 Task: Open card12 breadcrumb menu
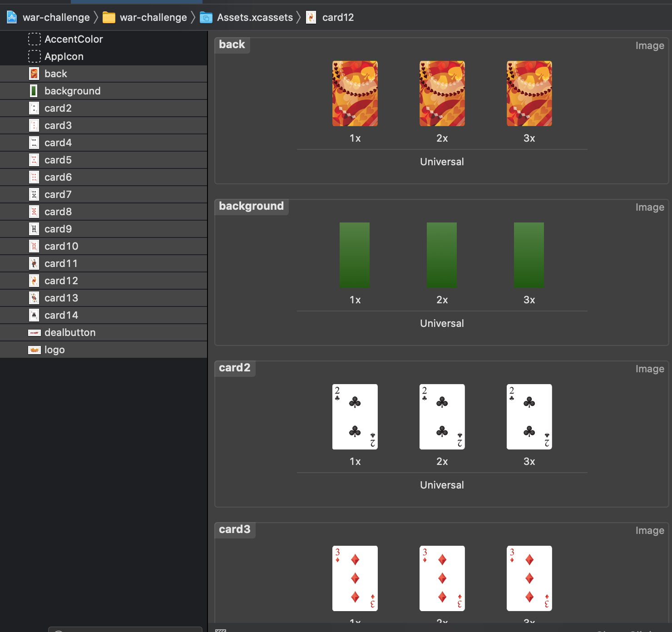(338, 17)
